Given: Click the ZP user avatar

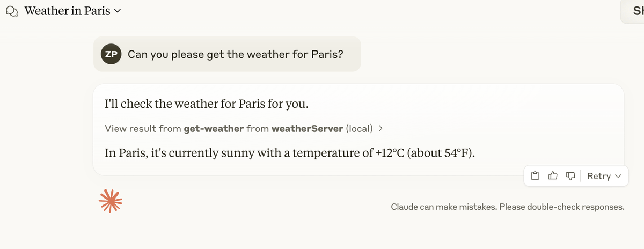Looking at the screenshot, I should coord(111,54).
